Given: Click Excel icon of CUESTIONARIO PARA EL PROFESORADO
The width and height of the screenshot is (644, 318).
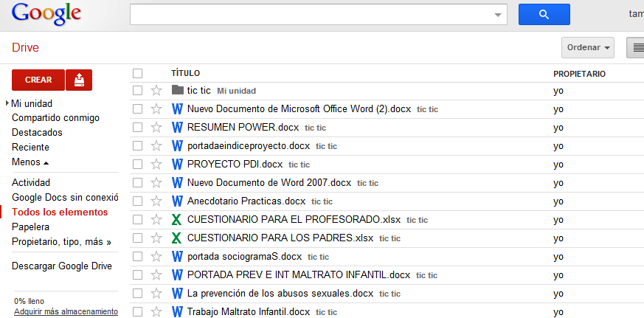Looking at the screenshot, I should [x=177, y=219].
